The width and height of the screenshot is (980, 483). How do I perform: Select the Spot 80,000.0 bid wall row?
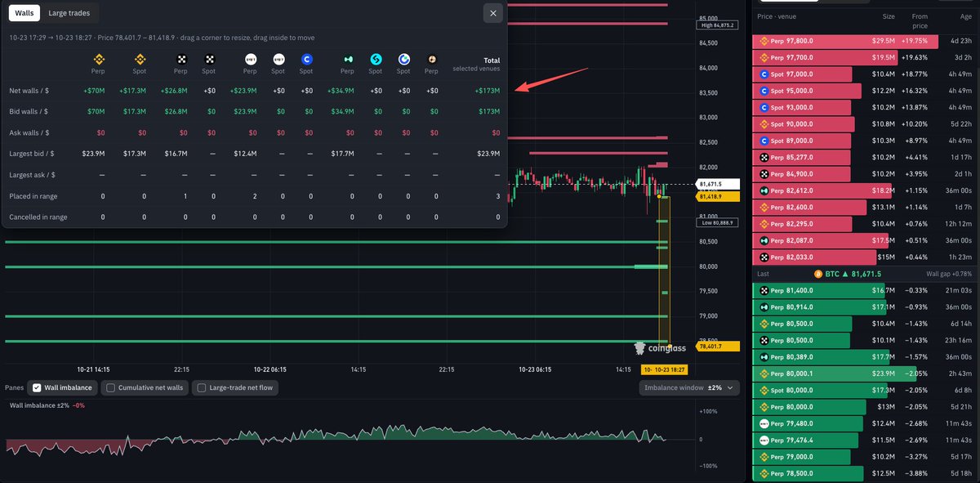click(866, 391)
